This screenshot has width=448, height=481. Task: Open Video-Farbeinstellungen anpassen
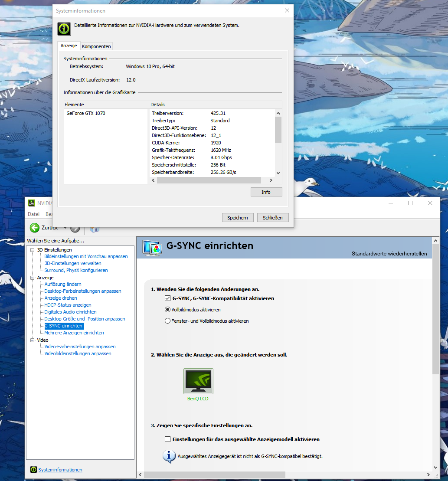pos(80,347)
